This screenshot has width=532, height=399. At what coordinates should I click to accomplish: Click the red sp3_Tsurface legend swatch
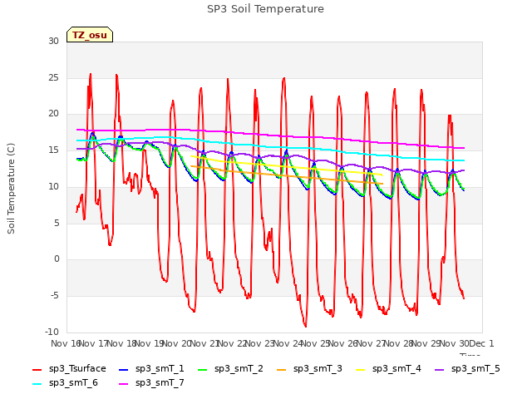tap(37, 369)
